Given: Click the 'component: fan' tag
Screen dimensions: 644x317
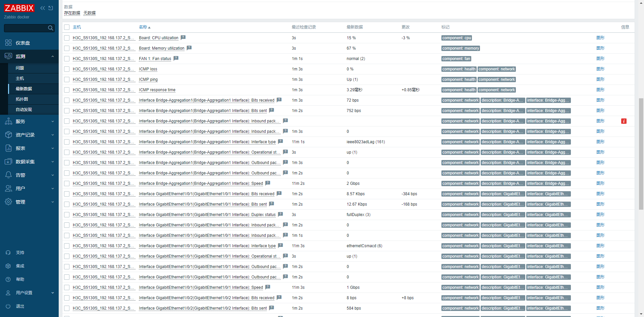Looking at the screenshot, I should [456, 59].
